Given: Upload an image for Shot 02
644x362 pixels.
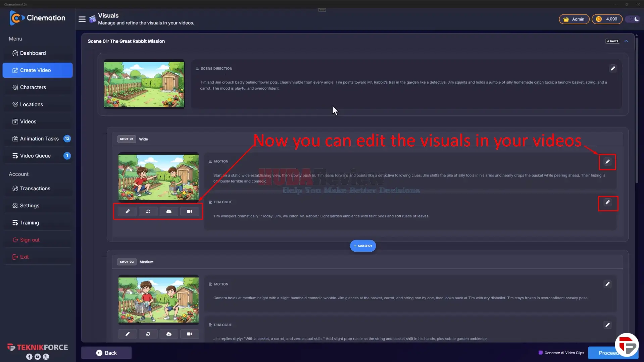Looking at the screenshot, I should (x=169, y=334).
